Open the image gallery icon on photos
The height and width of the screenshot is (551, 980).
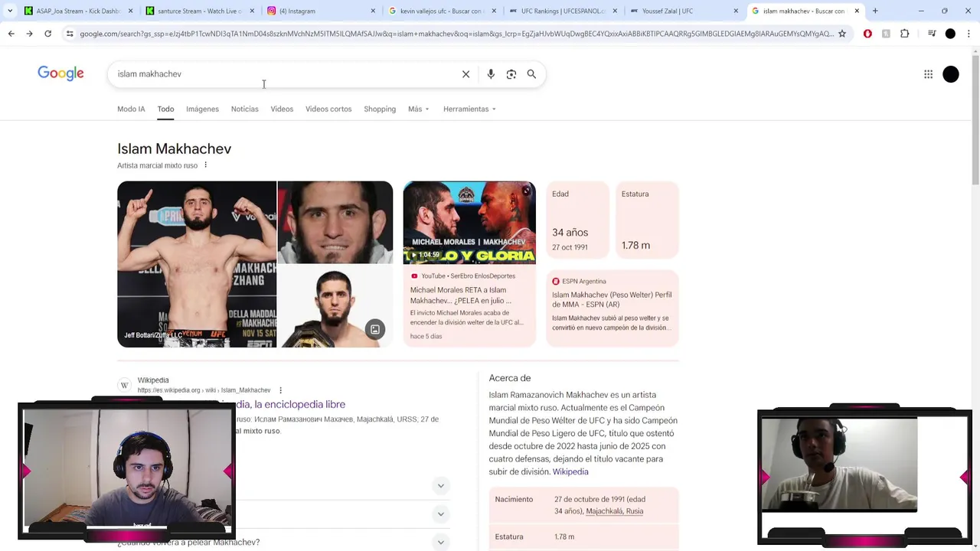coord(375,330)
